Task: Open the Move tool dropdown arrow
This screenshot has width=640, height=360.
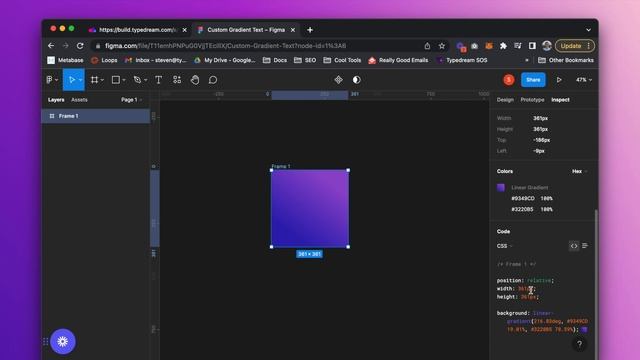Action: click(80, 80)
